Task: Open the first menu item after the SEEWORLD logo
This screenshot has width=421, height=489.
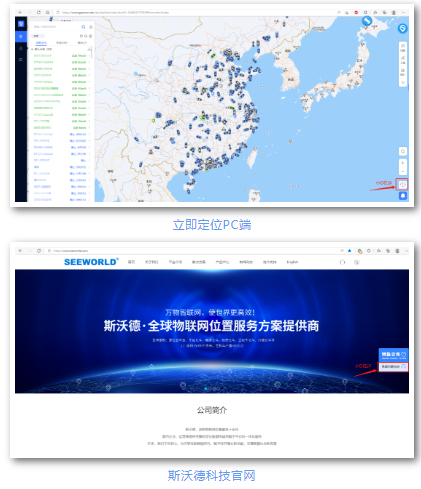Action: 131,262
